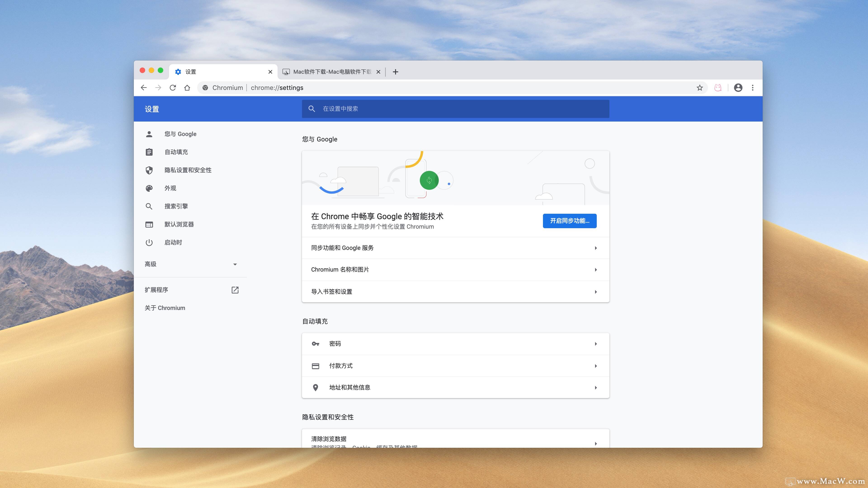Image resolution: width=868 pixels, height=488 pixels.
Task: Open 导入书签和设置 arrow
Action: tap(596, 292)
